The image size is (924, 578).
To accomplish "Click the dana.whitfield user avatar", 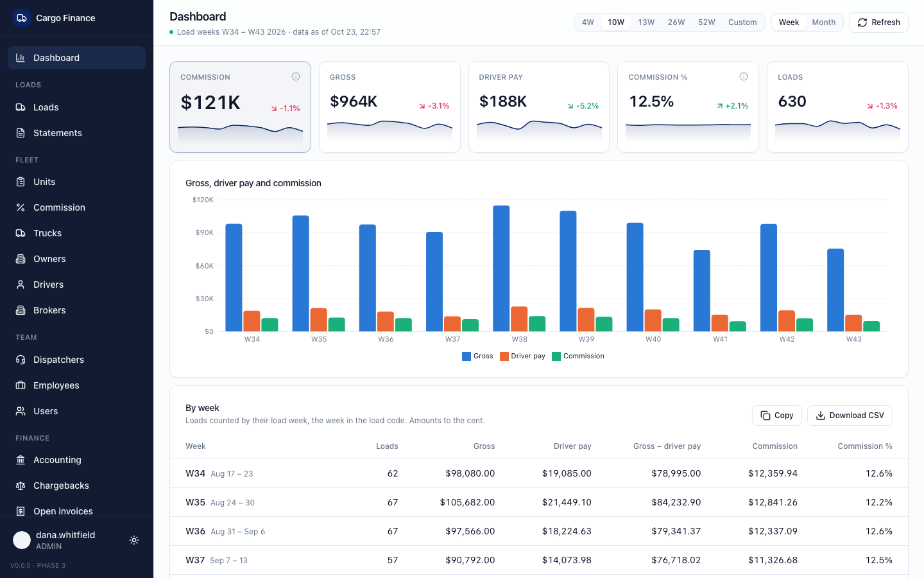I will tap(22, 540).
